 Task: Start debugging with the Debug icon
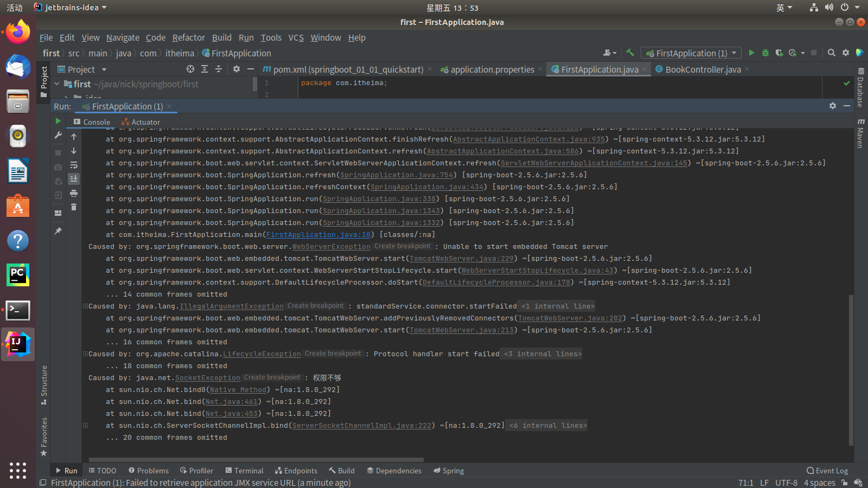pyautogui.click(x=765, y=53)
